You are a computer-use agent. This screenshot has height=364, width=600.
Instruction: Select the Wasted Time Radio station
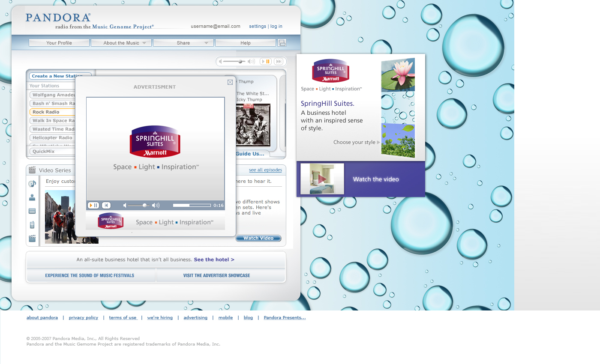[x=53, y=129]
